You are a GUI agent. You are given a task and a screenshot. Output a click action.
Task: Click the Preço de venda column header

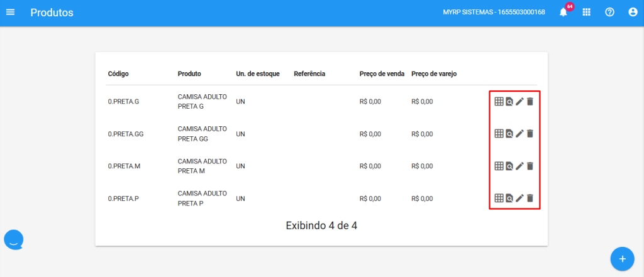(x=382, y=74)
